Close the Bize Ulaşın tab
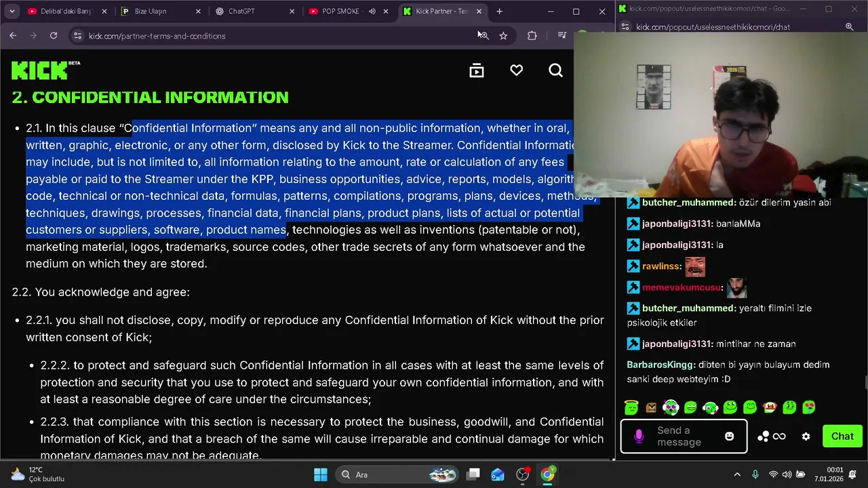The image size is (868, 488). (198, 12)
